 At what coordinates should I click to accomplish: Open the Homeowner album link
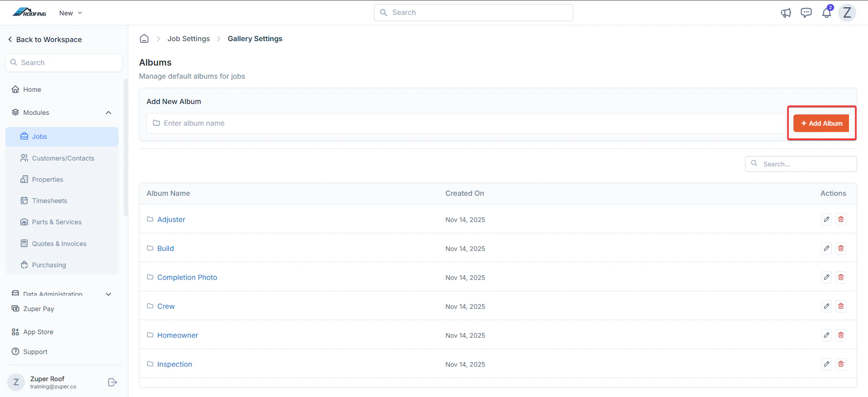(x=178, y=335)
